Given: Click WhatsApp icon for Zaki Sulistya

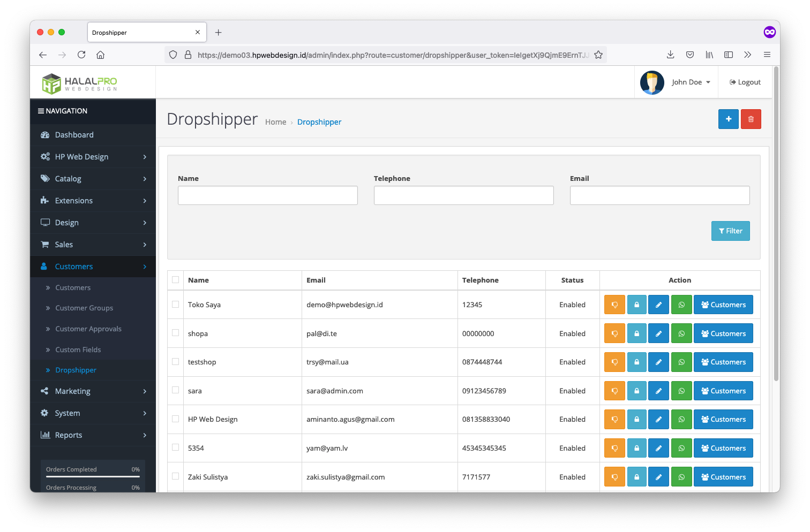Looking at the screenshot, I should 681,477.
